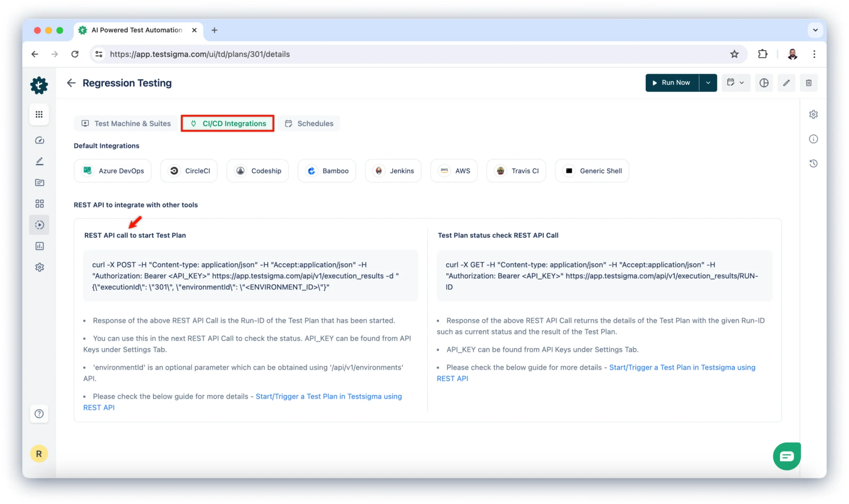
Task: Select the Jenkins integration
Action: click(393, 171)
